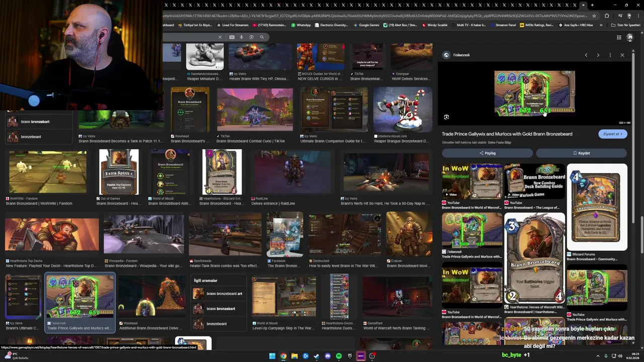Open Hearthstone Top Decks Brann artwork thumbnail

[x=52, y=235]
